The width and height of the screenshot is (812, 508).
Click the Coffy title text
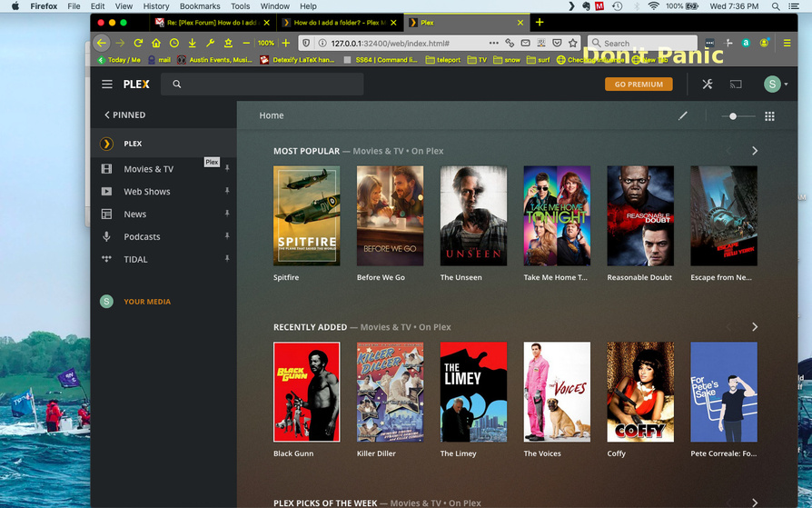616,453
